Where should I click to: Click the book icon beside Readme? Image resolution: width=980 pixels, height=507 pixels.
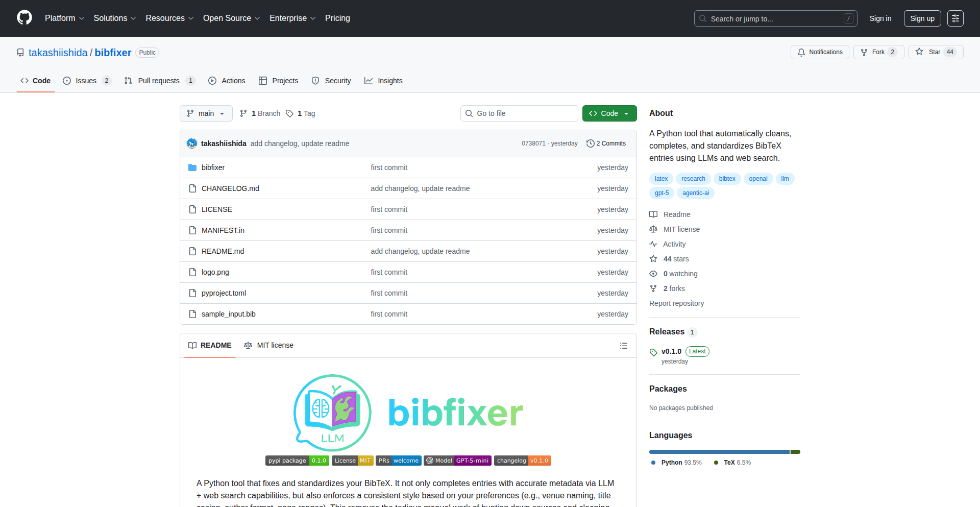coord(653,214)
